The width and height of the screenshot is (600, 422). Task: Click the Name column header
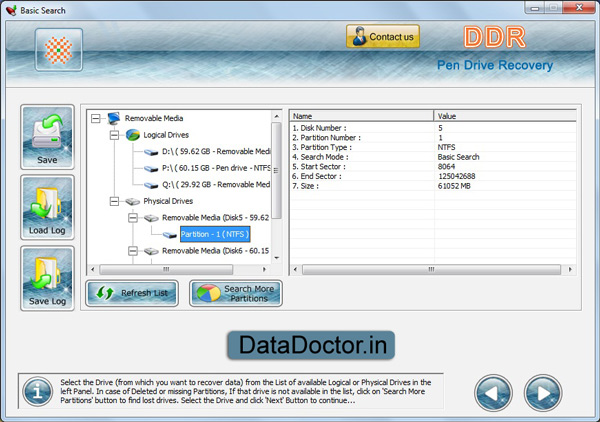click(x=362, y=116)
